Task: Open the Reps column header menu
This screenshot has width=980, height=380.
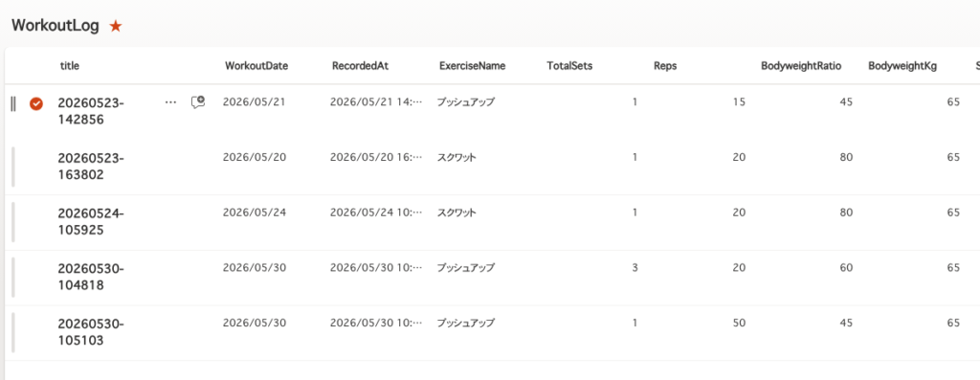Action: 665,66
